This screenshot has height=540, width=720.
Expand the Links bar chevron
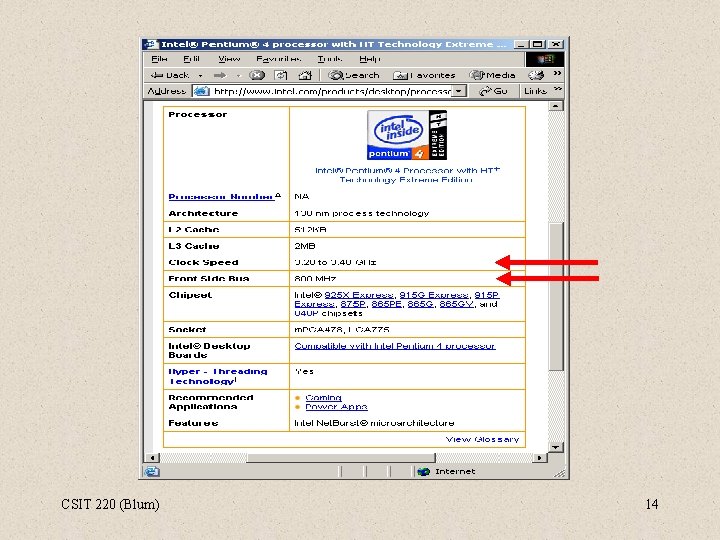coord(557,89)
